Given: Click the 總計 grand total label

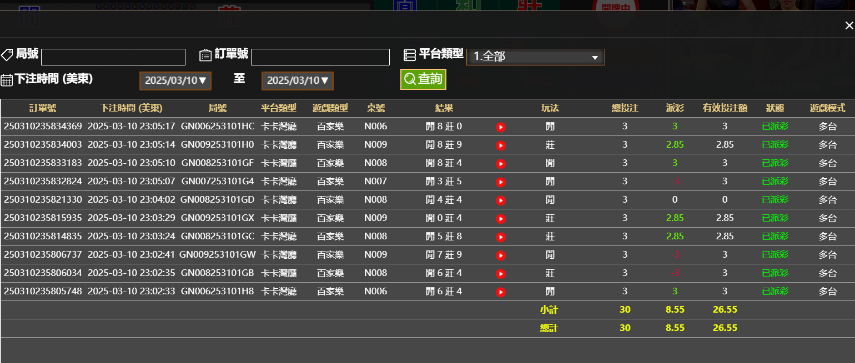Looking at the screenshot, I should (550, 328).
